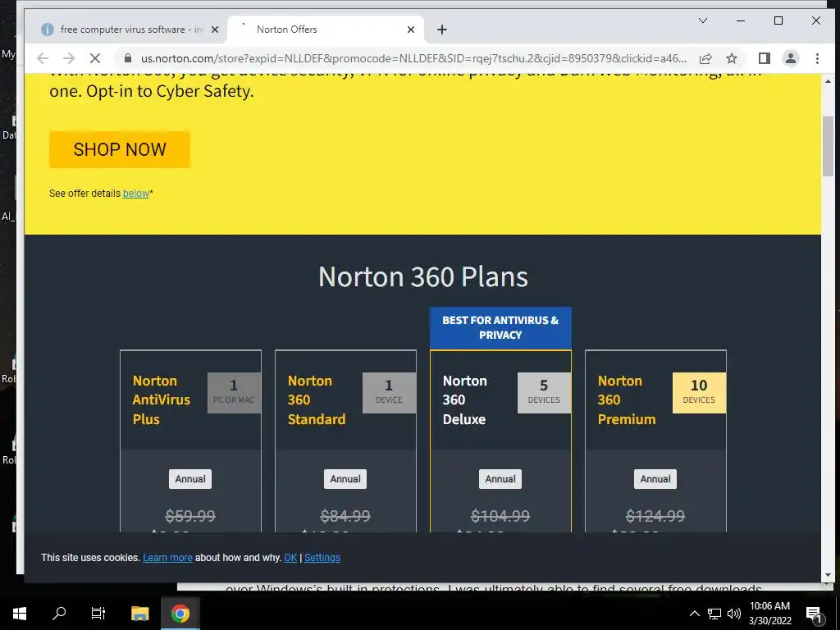Go back to previous page in Chrome
The image size is (840, 630).
tap(43, 58)
